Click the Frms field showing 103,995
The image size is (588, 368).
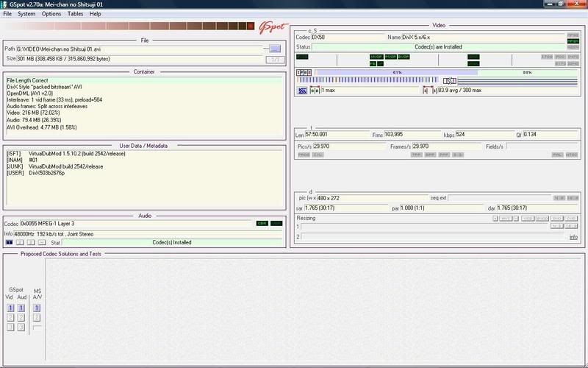(412, 135)
